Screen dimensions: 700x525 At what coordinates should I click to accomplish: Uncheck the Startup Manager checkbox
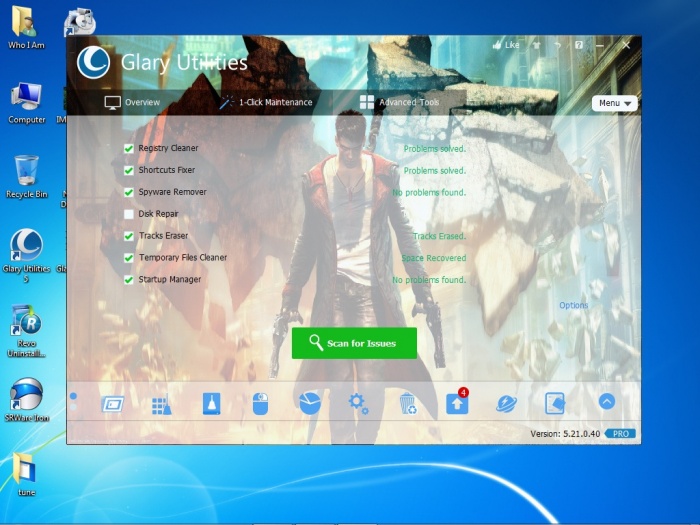pyautogui.click(x=129, y=280)
